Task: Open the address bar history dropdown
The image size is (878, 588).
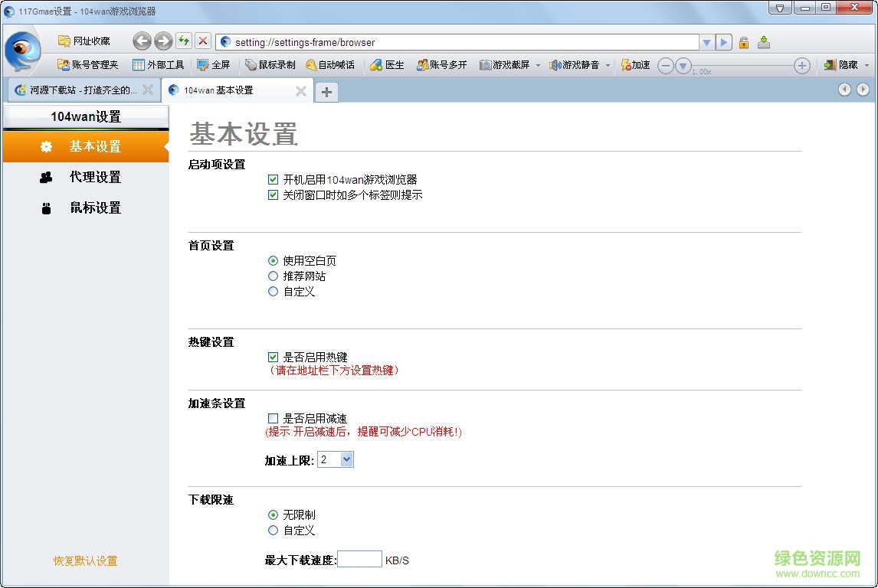Action: [x=706, y=42]
